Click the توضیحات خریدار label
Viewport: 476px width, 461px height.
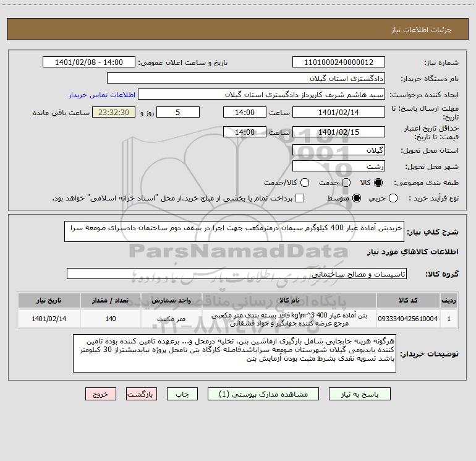(429, 354)
